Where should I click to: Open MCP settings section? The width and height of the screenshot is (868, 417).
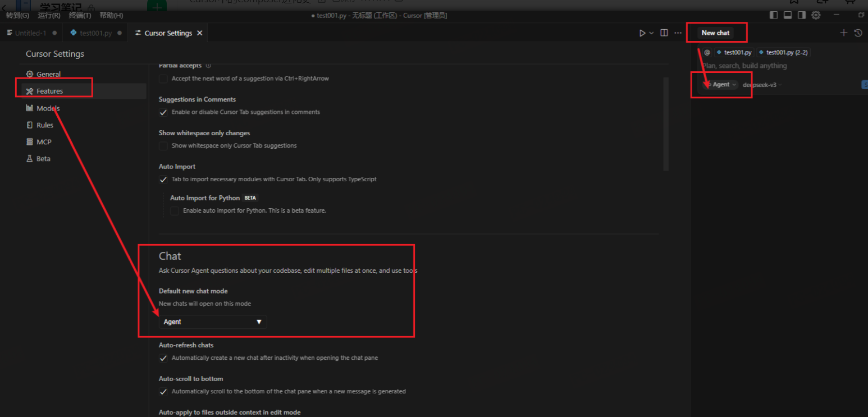tap(84, 142)
